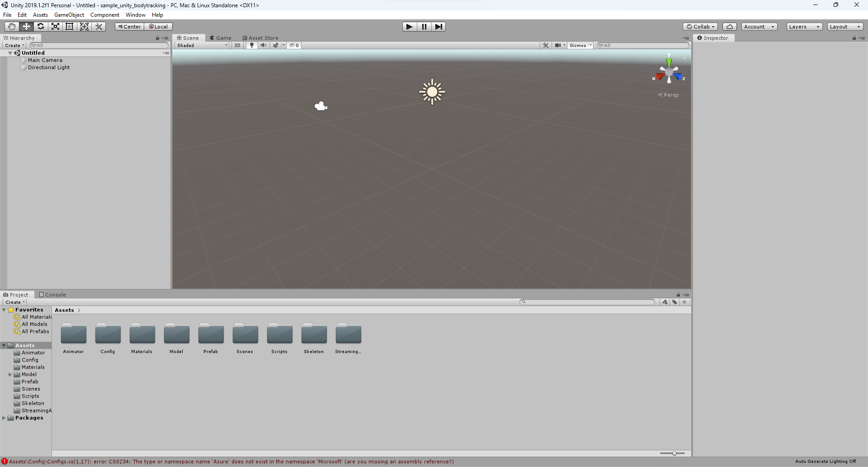Screen dimensions: 868x467
Task: Switch to the Game tab
Action: tap(221, 38)
